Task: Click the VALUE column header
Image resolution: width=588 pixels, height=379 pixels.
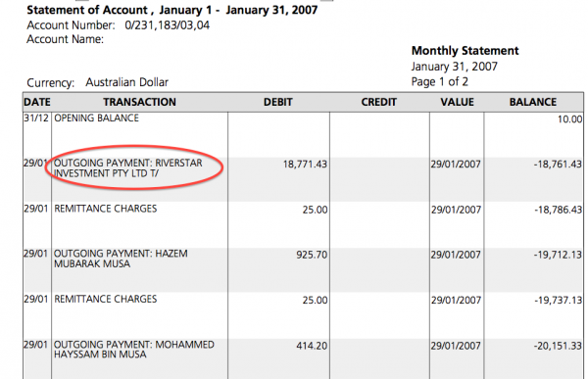Action: point(457,102)
